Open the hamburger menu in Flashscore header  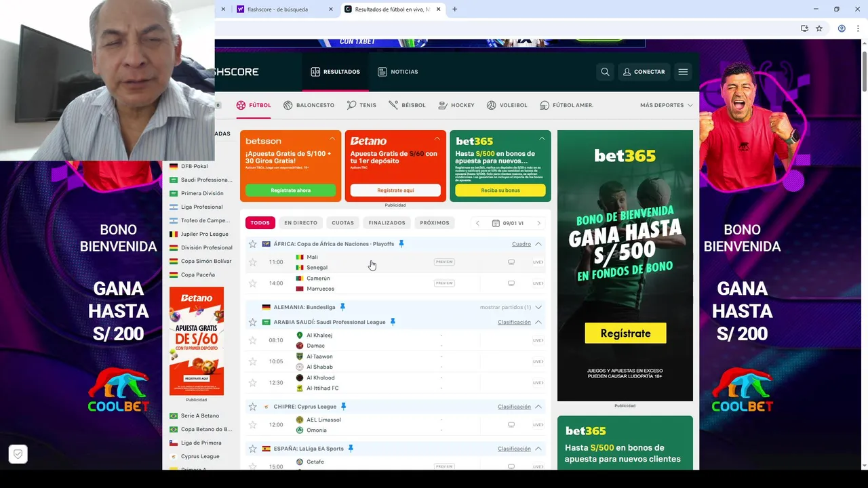[683, 72]
